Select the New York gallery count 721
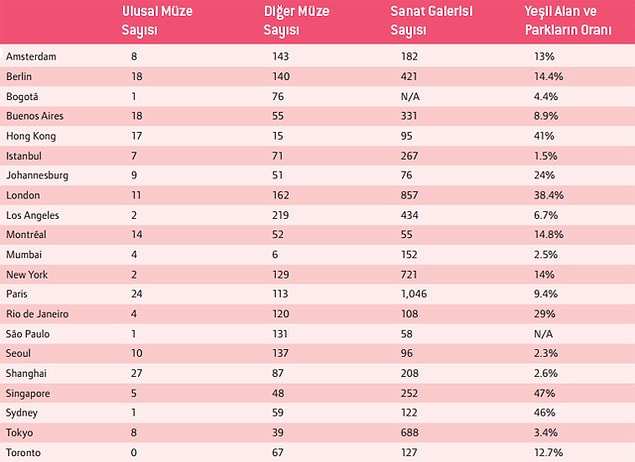Screen dimensions: 635x462 [x=409, y=275]
